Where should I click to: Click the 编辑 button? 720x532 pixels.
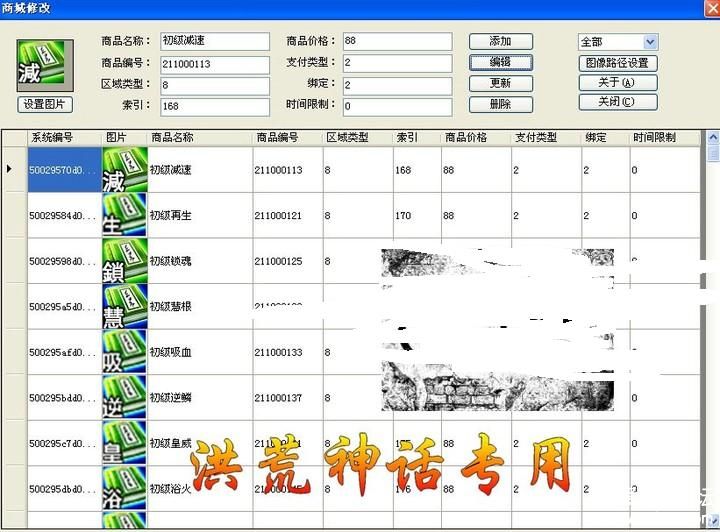pyautogui.click(x=501, y=62)
